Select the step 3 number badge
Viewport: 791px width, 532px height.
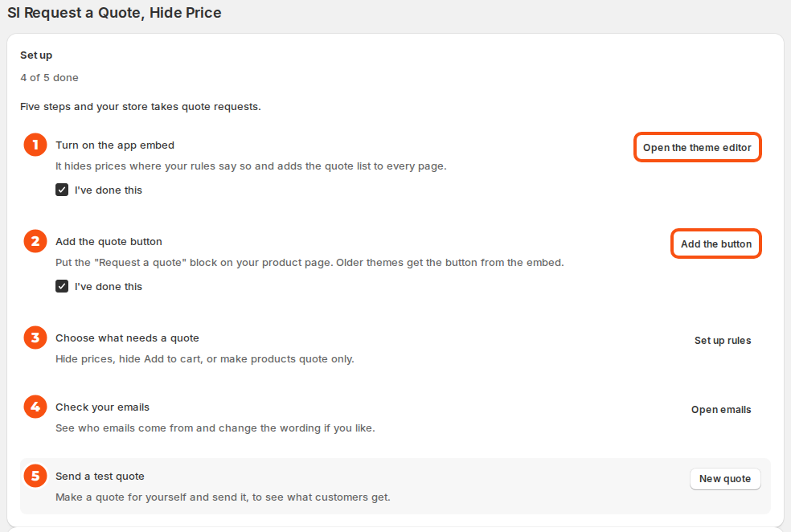(35, 338)
